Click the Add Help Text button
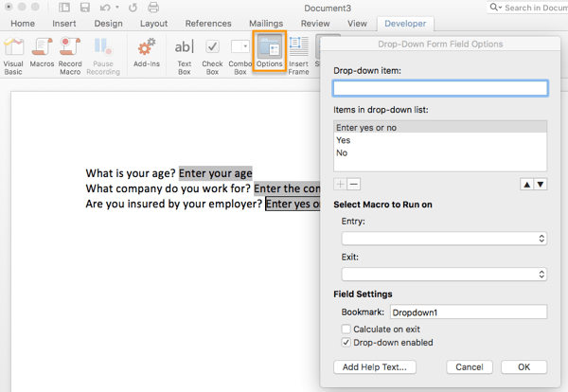Image resolution: width=568 pixels, height=392 pixels. pyautogui.click(x=375, y=366)
